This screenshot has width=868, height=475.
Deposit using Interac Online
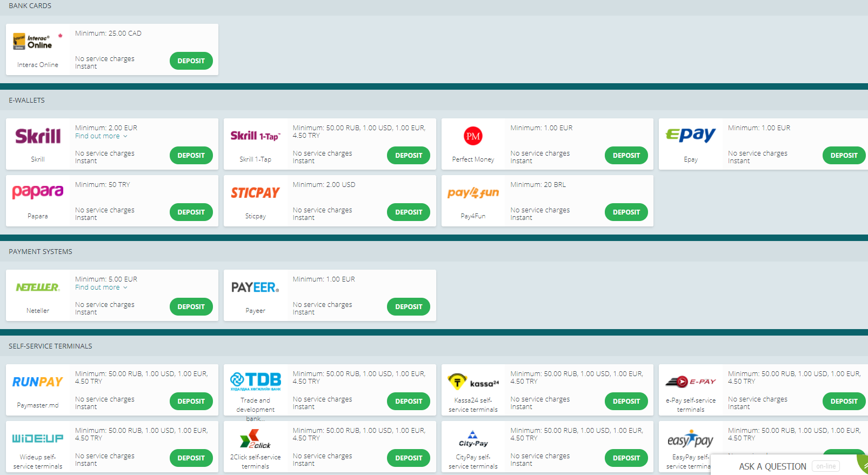[191, 61]
